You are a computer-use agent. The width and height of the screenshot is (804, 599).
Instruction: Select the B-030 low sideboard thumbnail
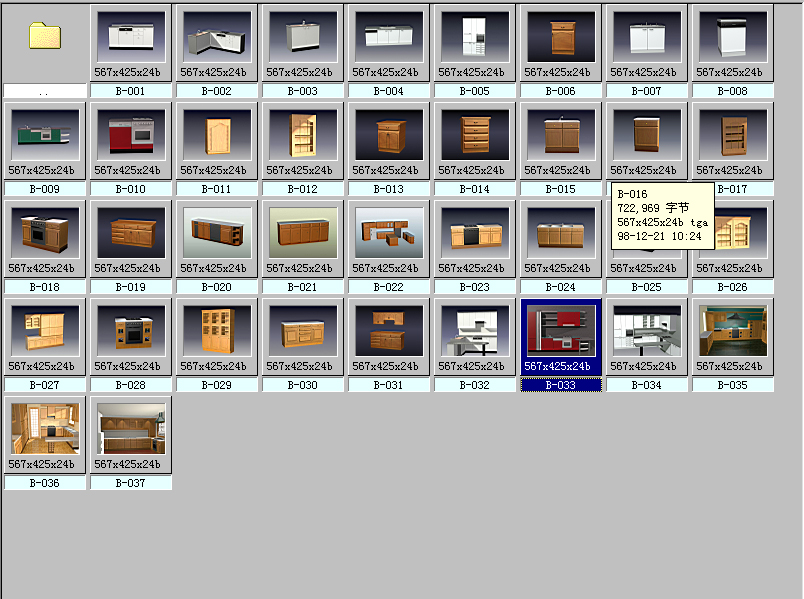pyautogui.click(x=303, y=331)
